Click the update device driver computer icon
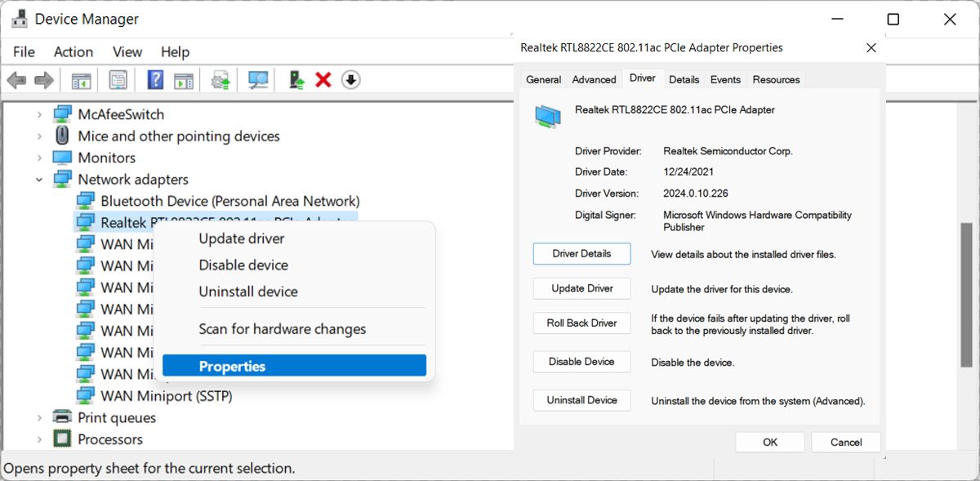The height and width of the screenshot is (481, 980). click(296, 80)
